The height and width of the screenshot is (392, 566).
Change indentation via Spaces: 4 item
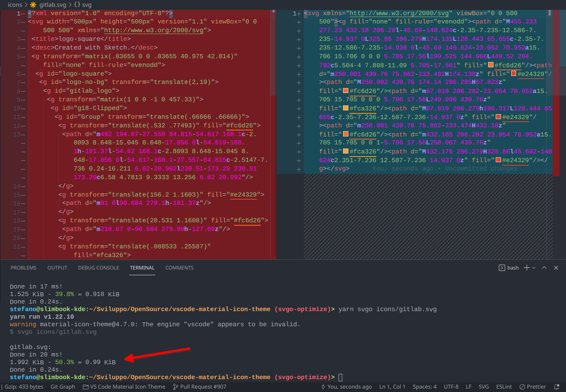[424, 387]
